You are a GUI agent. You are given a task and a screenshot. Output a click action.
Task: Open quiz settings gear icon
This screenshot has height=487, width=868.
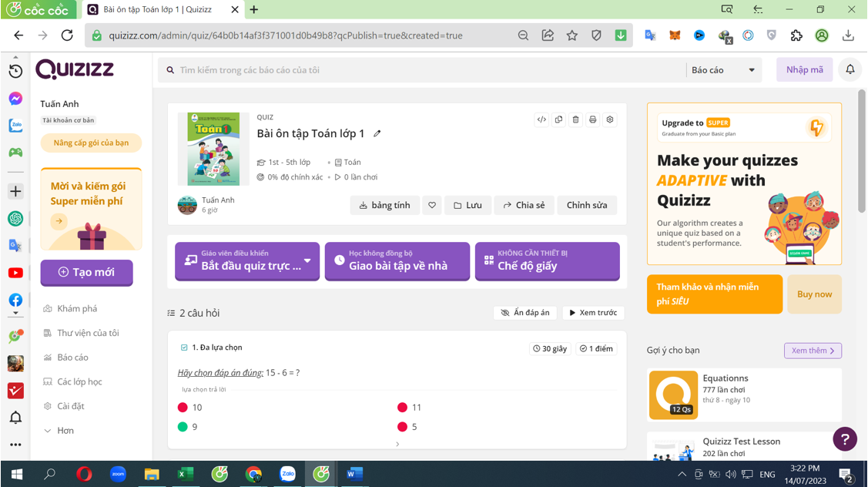coord(609,120)
